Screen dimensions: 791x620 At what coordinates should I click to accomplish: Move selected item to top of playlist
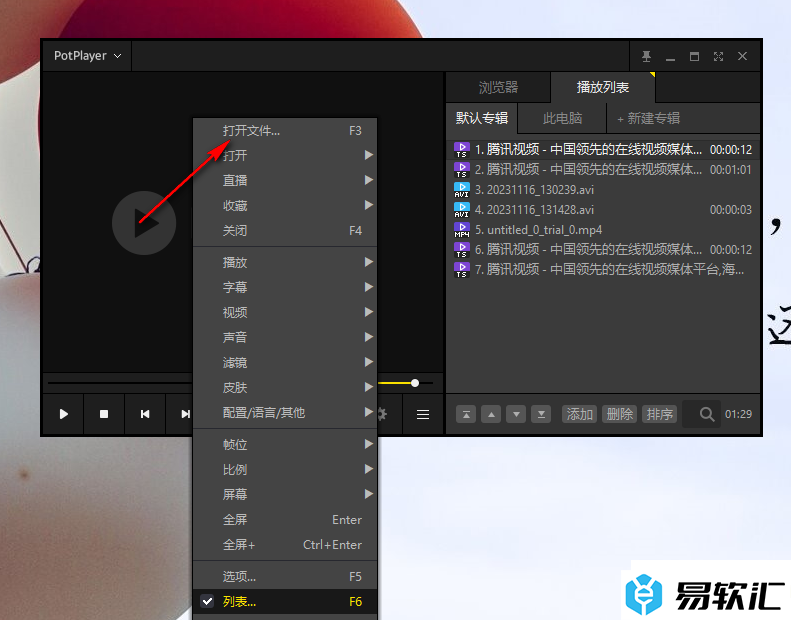(x=466, y=414)
